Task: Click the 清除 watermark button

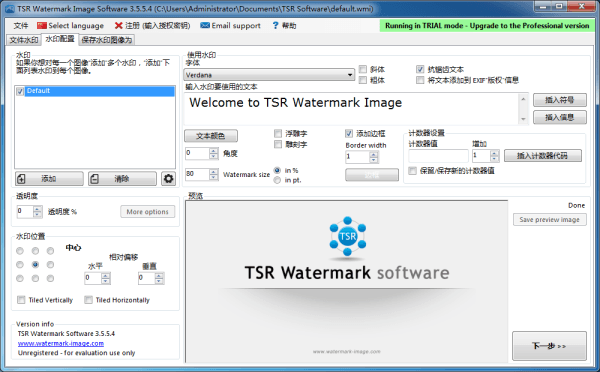Action: [122, 179]
